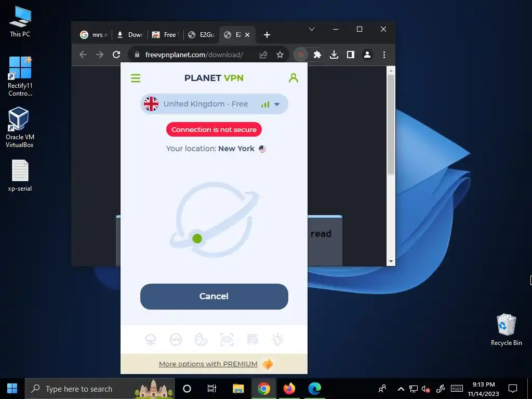Viewport: 532px width, 399px height.
Task: Switch to the 'mrs n' Google tab
Action: tap(94, 35)
